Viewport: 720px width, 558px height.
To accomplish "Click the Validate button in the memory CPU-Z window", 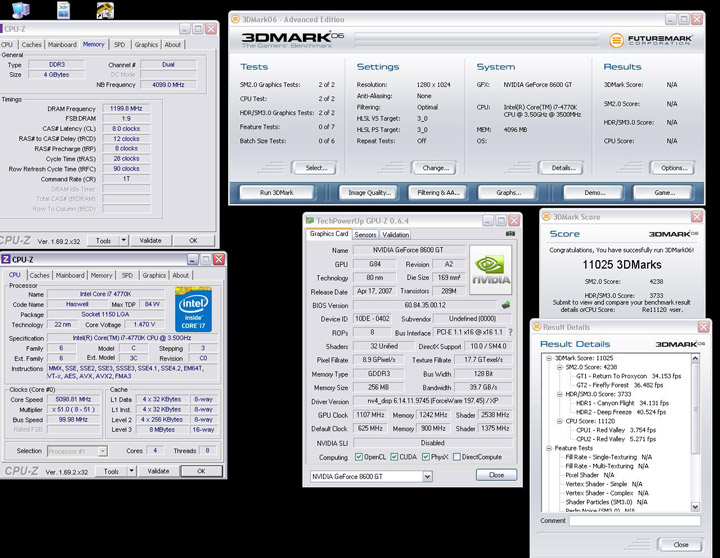I will 150,240.
